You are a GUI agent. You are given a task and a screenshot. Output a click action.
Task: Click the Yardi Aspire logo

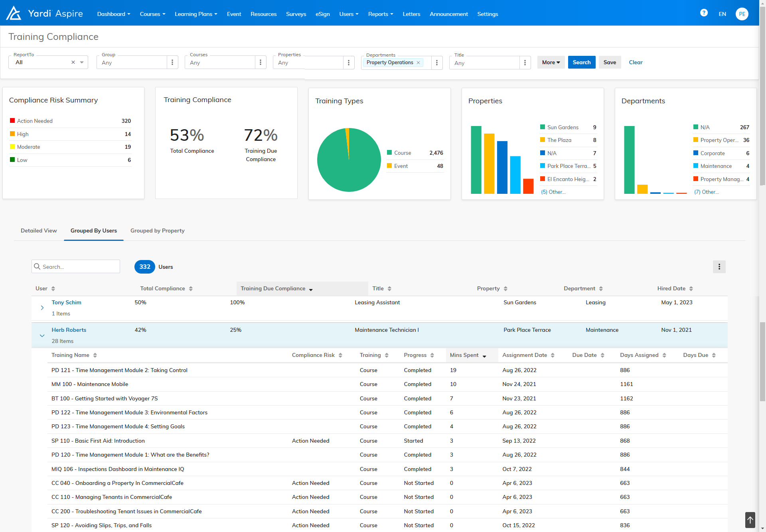[x=44, y=14]
